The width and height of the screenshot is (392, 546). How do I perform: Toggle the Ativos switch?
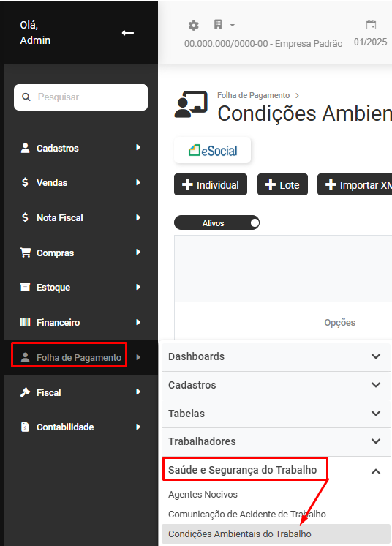[216, 222]
